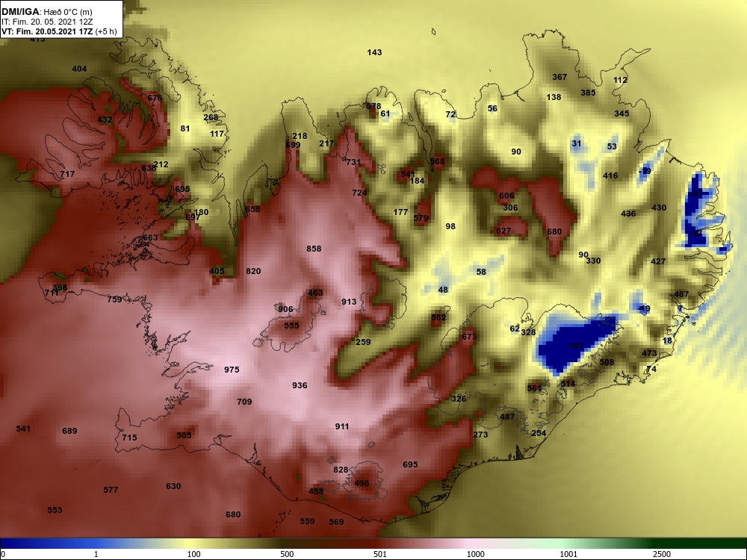747x560 pixels.
Task: Click the map value '328'
Action: point(528,332)
